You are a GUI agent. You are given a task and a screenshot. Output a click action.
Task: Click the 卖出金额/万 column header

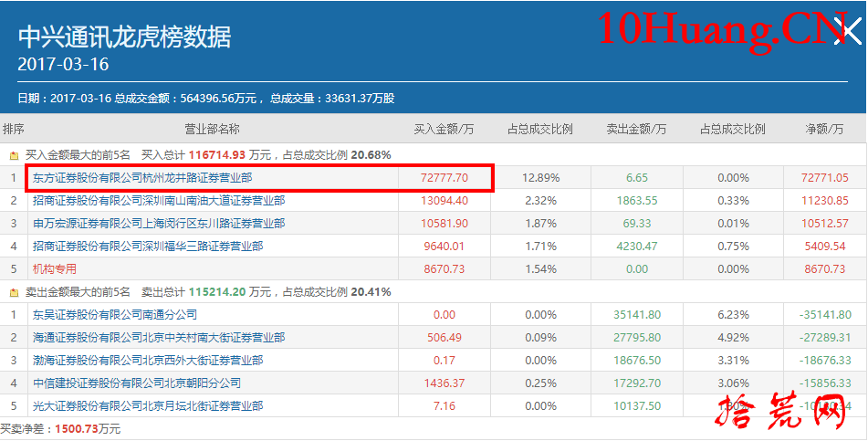(636, 129)
